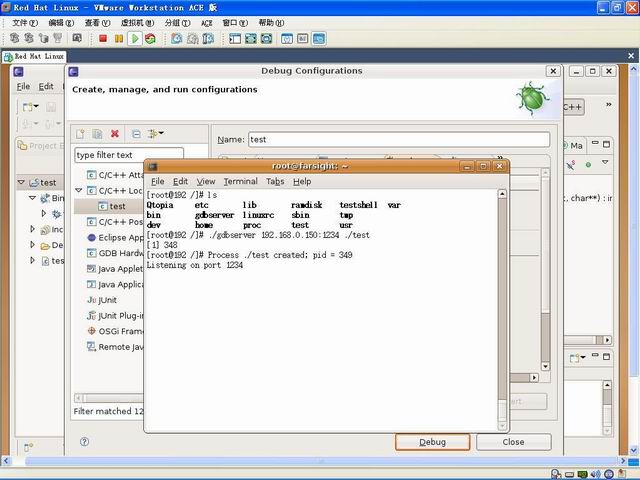
Task: Open the 虚拟机(M) menu
Action: click(138, 23)
